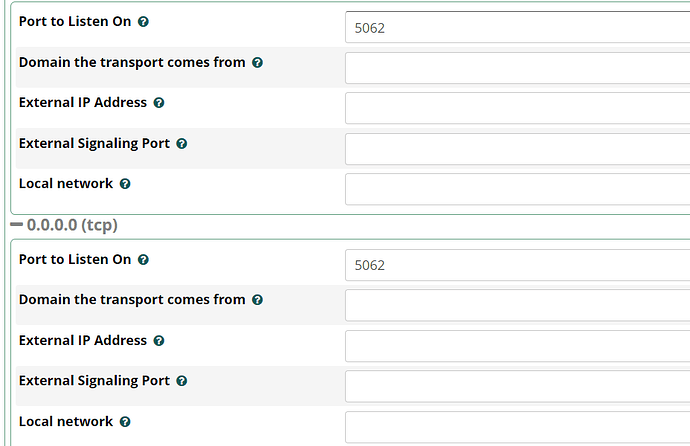
Task: Show Local network help icon in tcp section
Action: 125,422
